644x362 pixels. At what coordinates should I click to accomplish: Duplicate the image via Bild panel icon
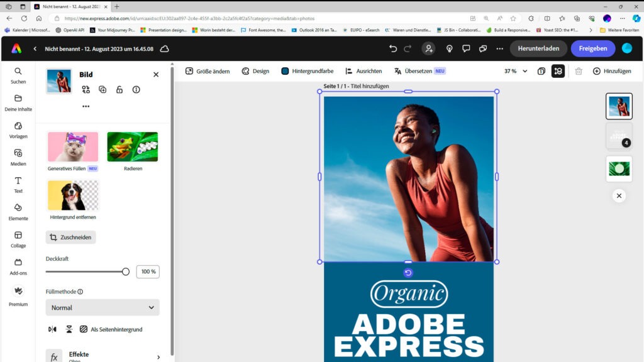pyautogui.click(x=103, y=89)
